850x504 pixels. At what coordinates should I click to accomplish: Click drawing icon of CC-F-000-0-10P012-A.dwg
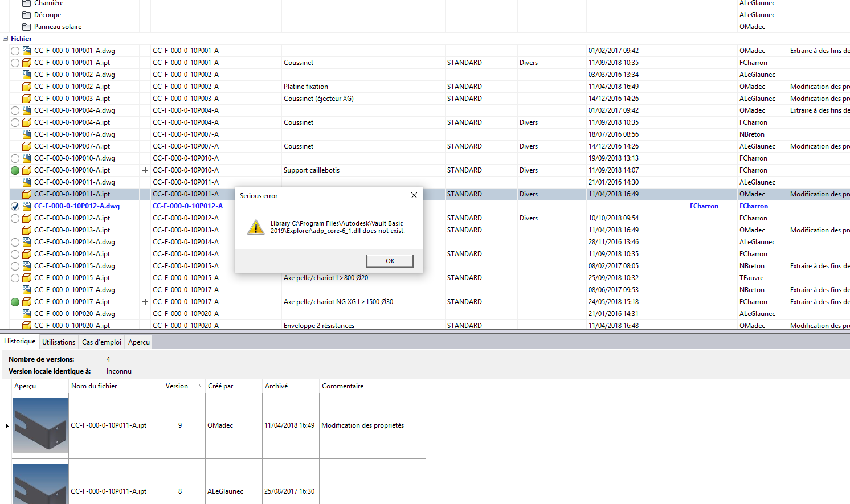click(27, 206)
